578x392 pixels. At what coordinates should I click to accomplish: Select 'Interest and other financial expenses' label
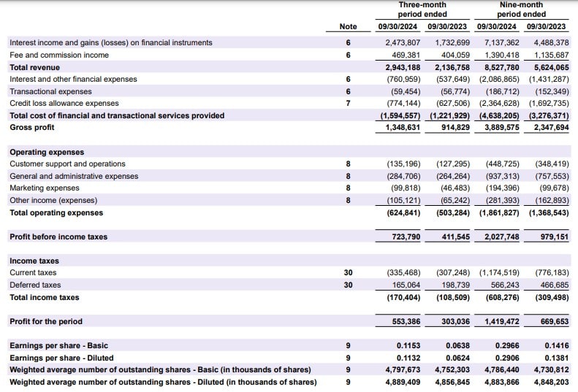(x=73, y=80)
